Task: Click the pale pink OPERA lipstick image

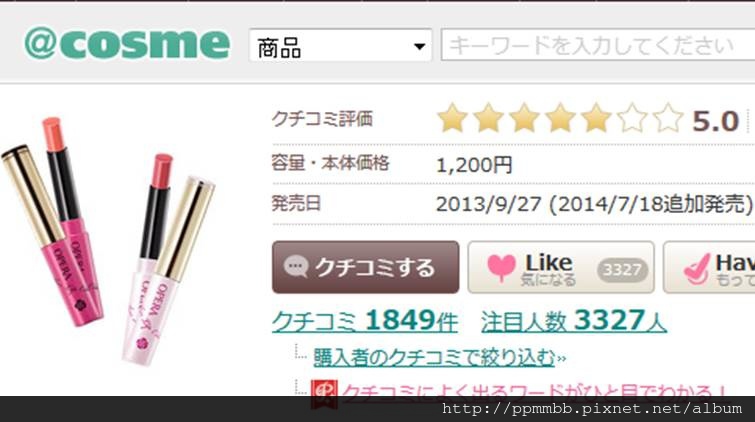Action: click(x=168, y=259)
